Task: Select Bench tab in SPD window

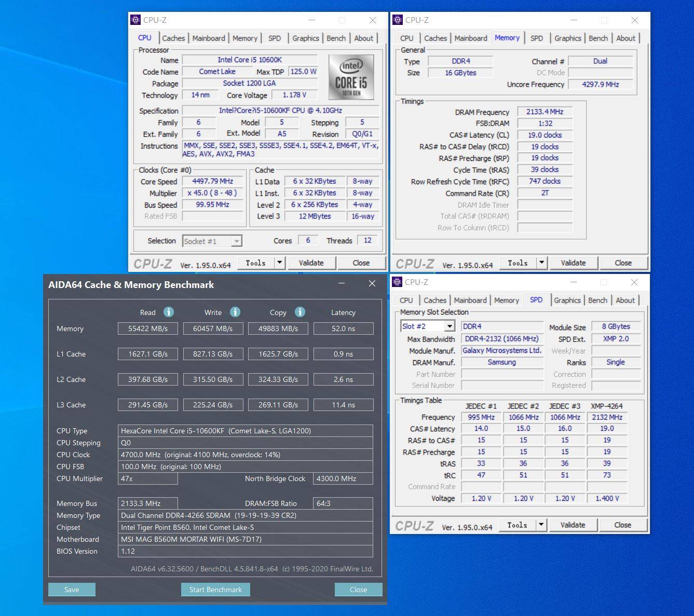Action: pyautogui.click(x=598, y=300)
